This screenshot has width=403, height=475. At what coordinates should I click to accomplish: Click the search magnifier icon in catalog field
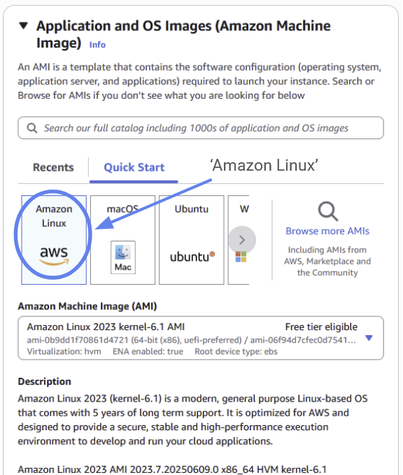[32, 128]
